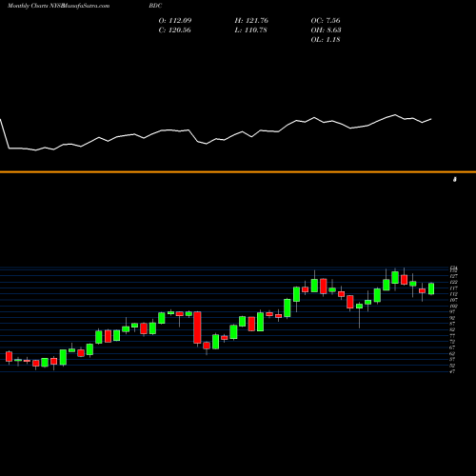Screen dimensions: 476x476
Task: Click the 47 price axis label
Action: point(453,371)
